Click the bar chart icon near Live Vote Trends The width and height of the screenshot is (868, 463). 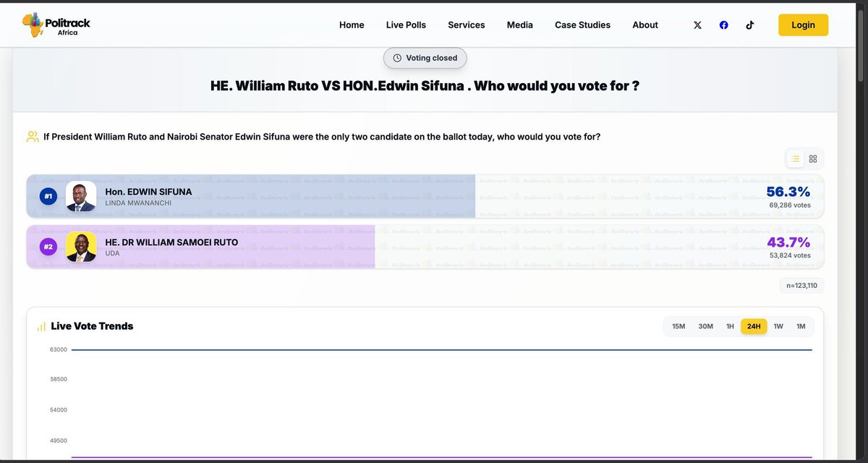point(41,327)
